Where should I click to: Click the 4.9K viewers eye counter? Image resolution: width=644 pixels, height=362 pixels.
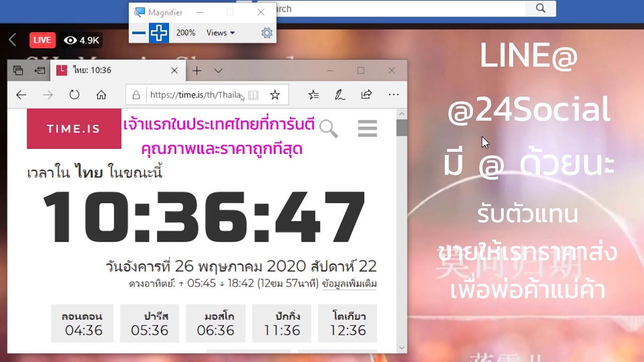pos(82,40)
